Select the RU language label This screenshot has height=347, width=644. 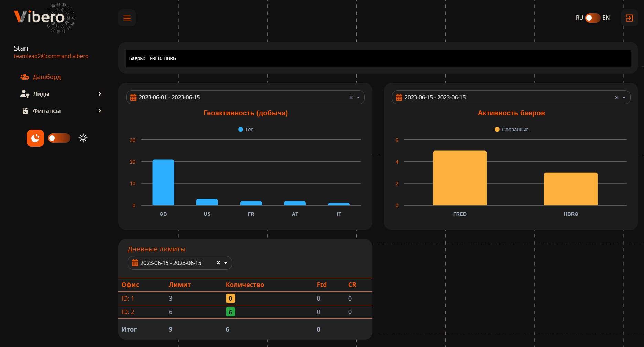click(579, 18)
